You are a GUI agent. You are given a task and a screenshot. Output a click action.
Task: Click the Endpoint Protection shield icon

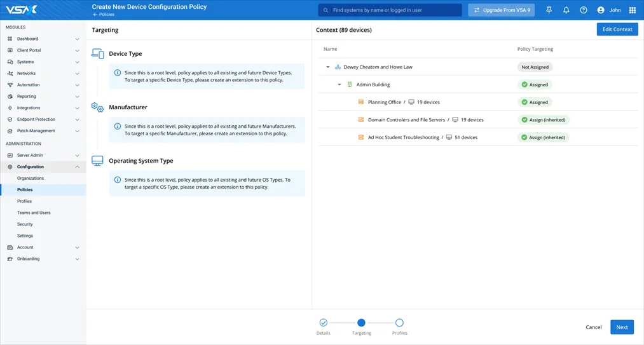pos(10,119)
